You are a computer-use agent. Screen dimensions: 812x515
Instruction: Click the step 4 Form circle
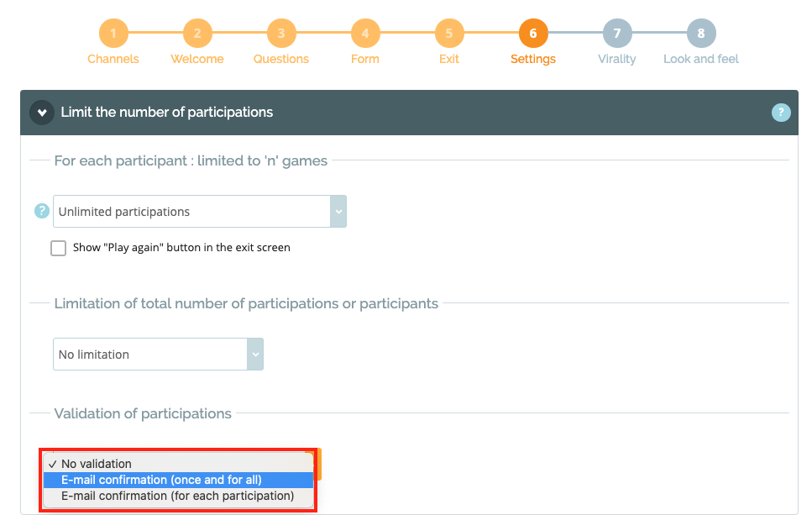click(365, 34)
